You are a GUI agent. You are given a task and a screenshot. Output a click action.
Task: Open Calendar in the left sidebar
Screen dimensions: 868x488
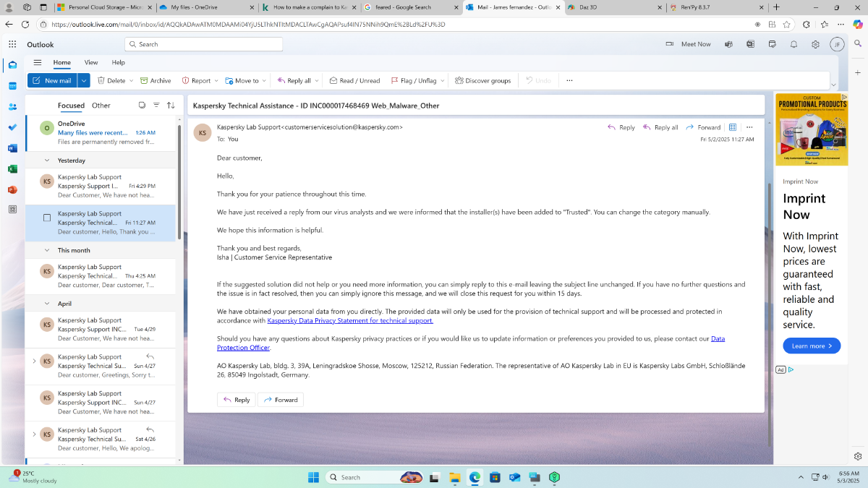12,86
